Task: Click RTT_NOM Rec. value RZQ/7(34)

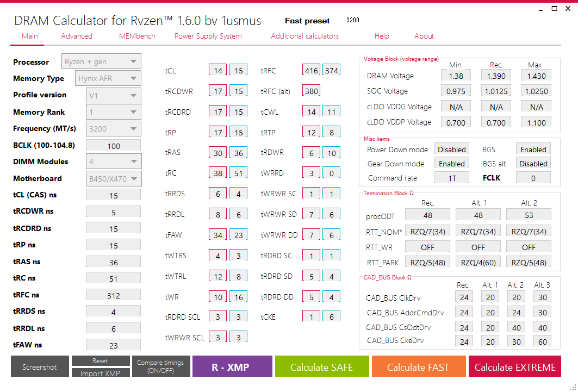Action: pyautogui.click(x=427, y=231)
